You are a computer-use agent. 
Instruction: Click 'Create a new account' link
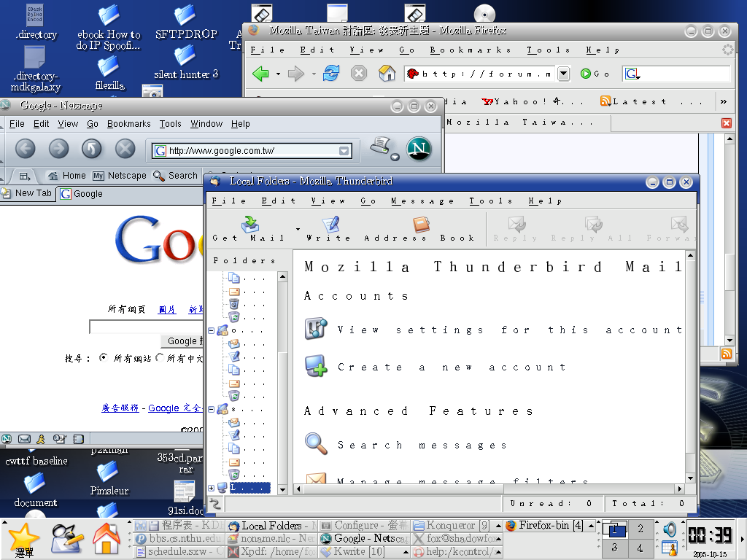[451, 367]
